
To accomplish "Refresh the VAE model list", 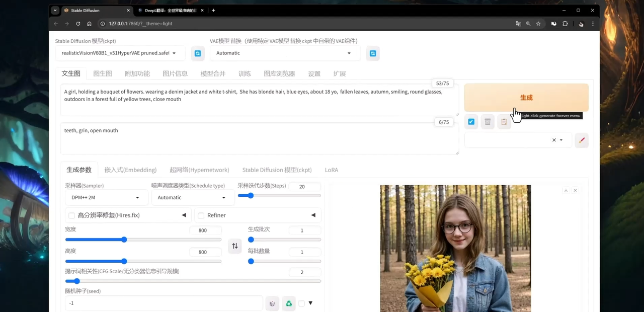I will click(372, 53).
